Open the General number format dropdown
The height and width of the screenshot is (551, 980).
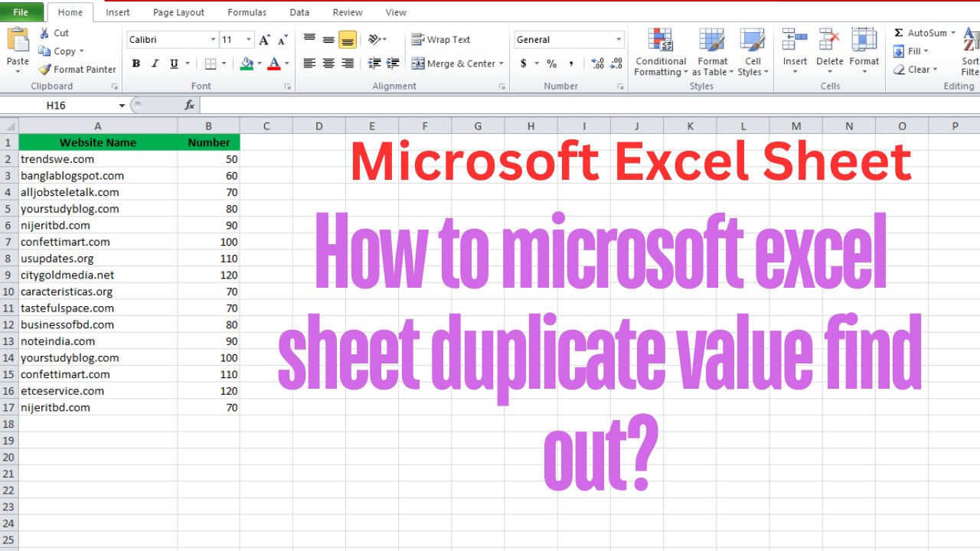pyautogui.click(x=619, y=40)
